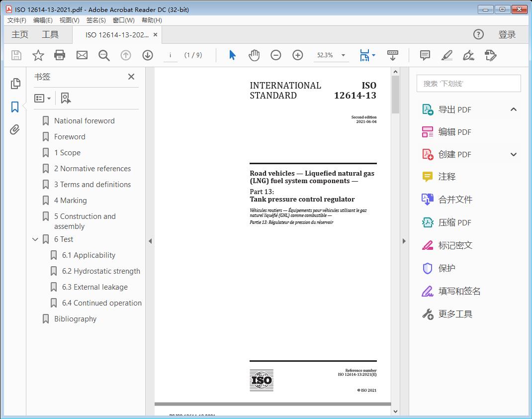Close the 书签 panel
This screenshot has width=532, height=419.
pyautogui.click(x=131, y=77)
